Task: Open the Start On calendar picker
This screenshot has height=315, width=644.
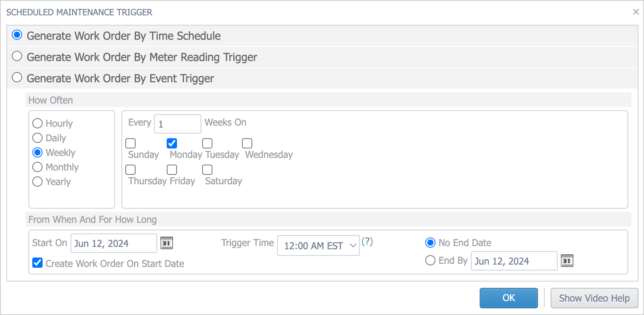Action: click(167, 243)
